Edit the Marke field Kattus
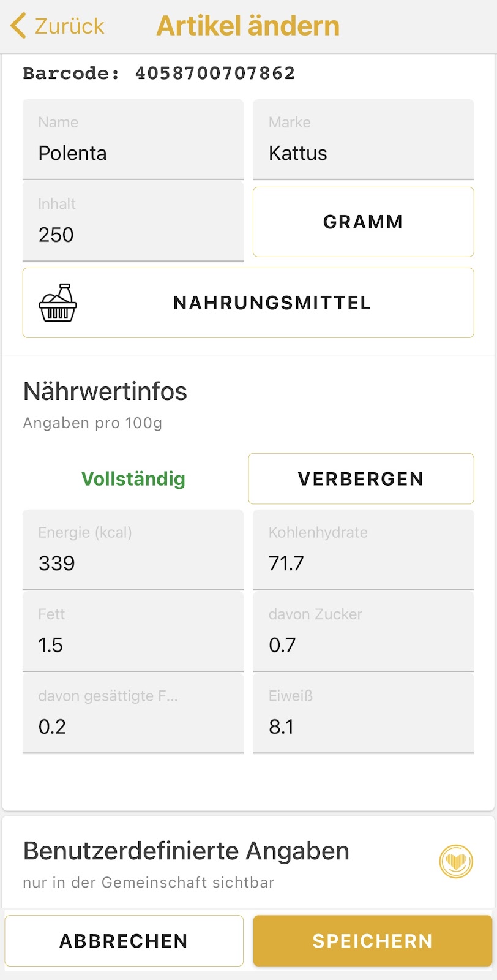Viewport: 497px width, 980px height. 364,140
